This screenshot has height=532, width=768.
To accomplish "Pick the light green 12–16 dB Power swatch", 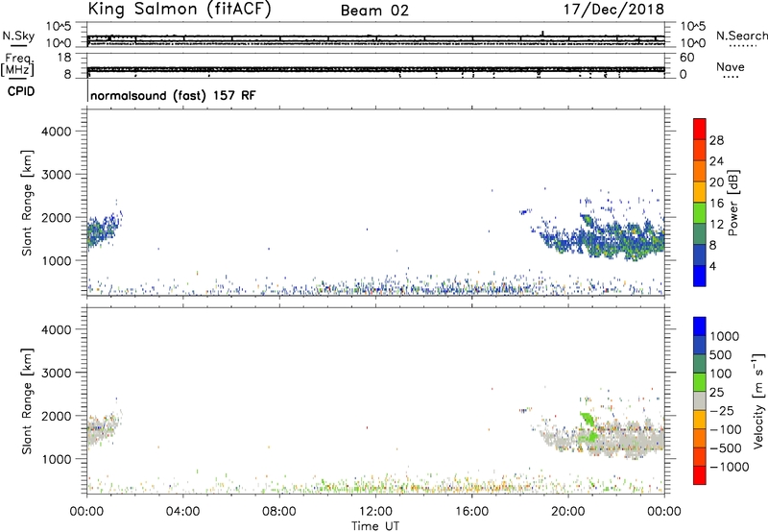I will pos(700,212).
